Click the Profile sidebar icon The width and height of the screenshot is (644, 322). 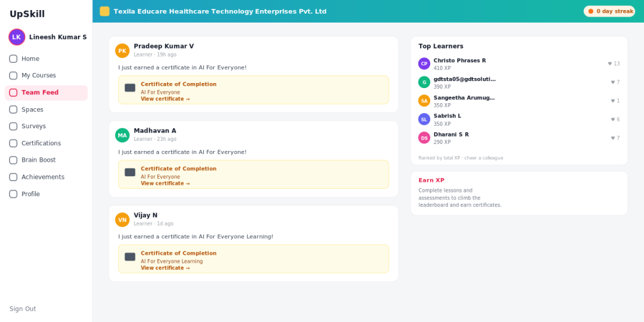tap(13, 194)
